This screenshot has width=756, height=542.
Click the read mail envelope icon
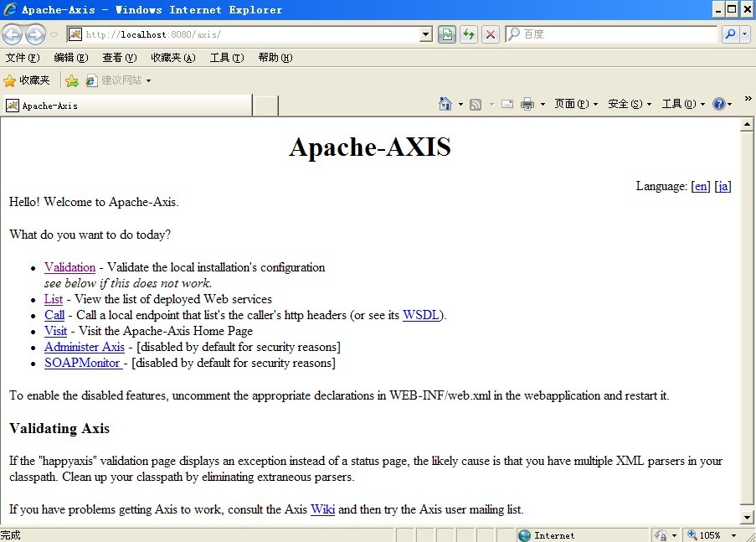point(507,103)
